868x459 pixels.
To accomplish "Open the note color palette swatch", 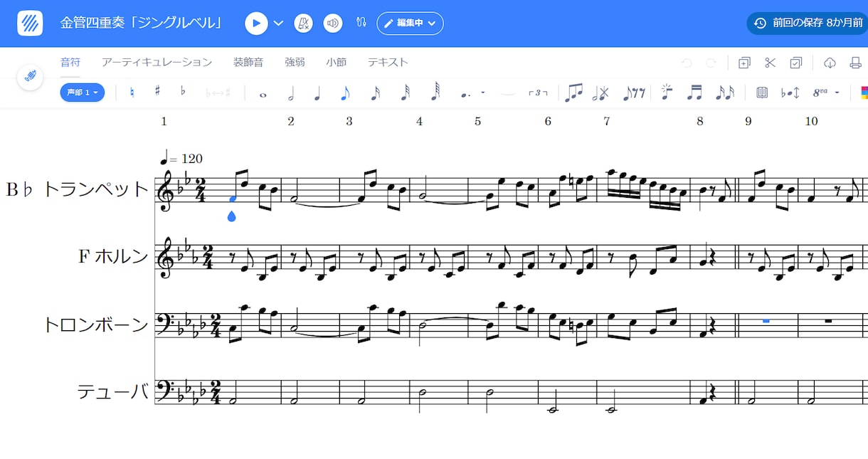I will (x=864, y=93).
